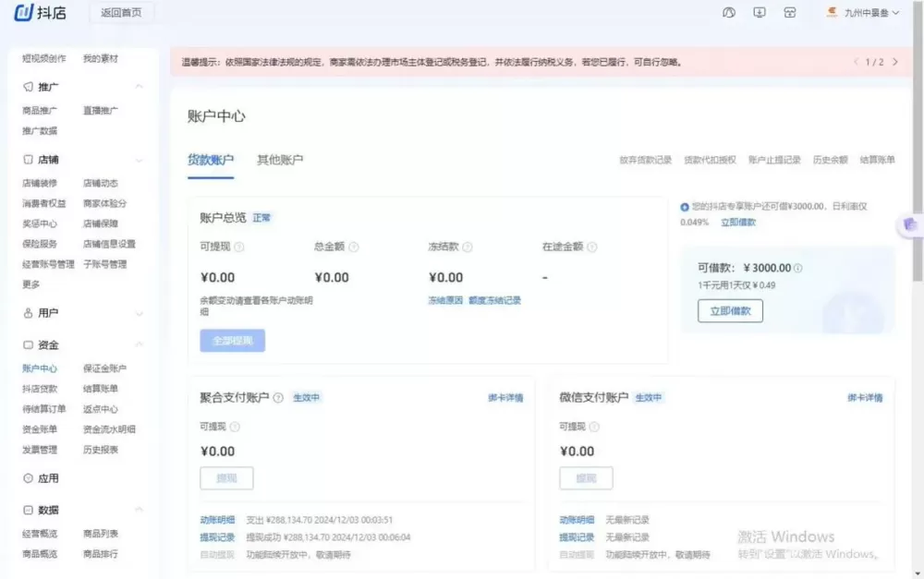Screen dimensions: 924x579
Task: Go to previous notice with left arrow
Action: tap(857, 62)
